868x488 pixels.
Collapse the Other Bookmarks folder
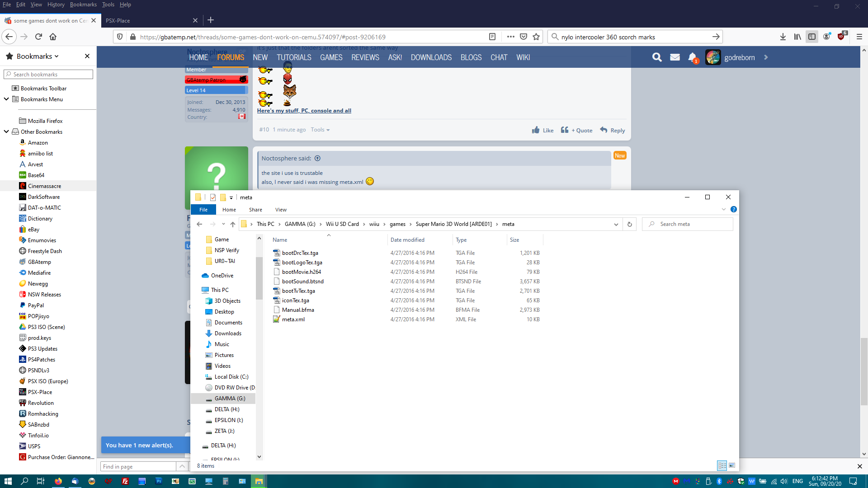[6, 131]
